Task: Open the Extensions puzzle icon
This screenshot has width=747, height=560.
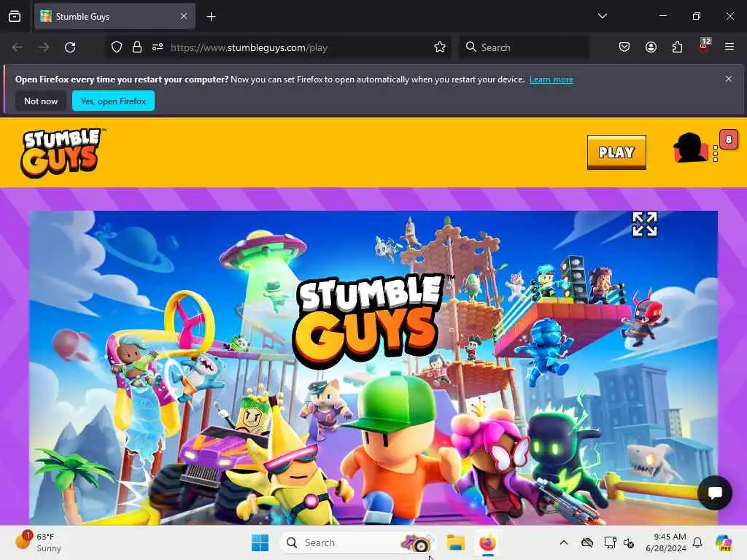Action: coord(677,47)
